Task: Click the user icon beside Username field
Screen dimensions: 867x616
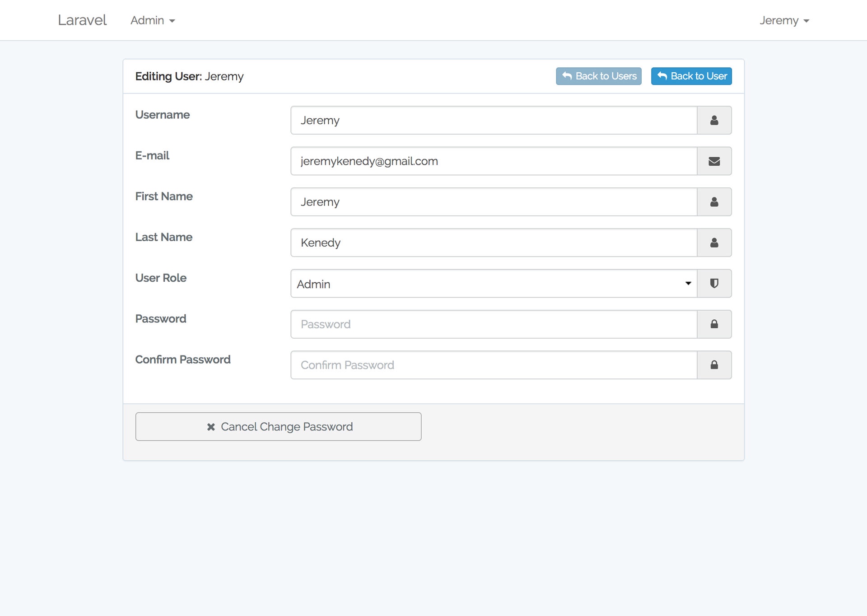Action: click(714, 120)
